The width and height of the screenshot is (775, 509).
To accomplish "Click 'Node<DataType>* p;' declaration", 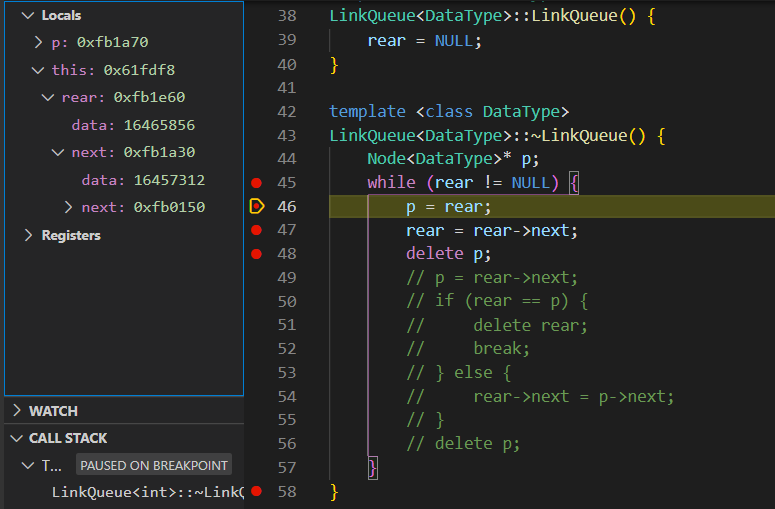I will (x=453, y=159).
